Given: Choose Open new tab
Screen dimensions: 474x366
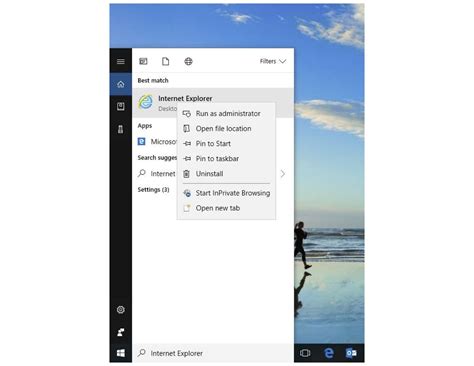Looking at the screenshot, I should [227, 208].
